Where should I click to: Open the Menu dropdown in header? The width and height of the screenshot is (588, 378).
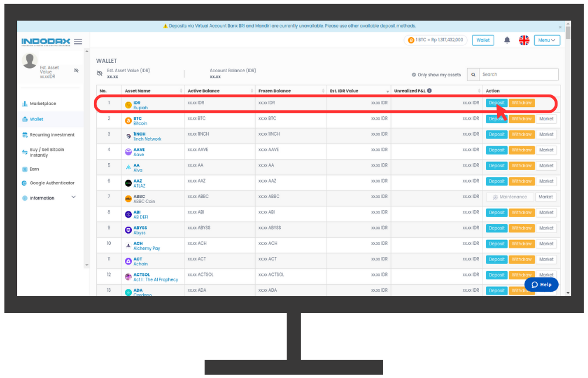pyautogui.click(x=546, y=41)
